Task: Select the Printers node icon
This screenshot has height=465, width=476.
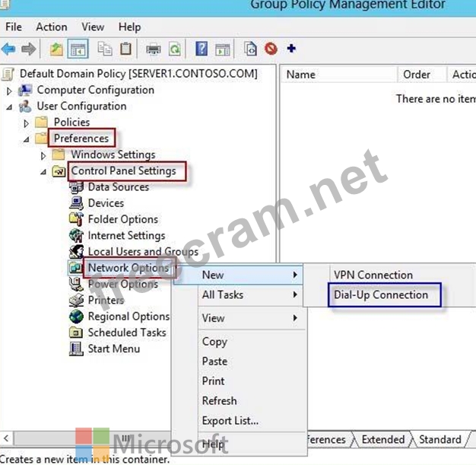Action: coord(76,301)
